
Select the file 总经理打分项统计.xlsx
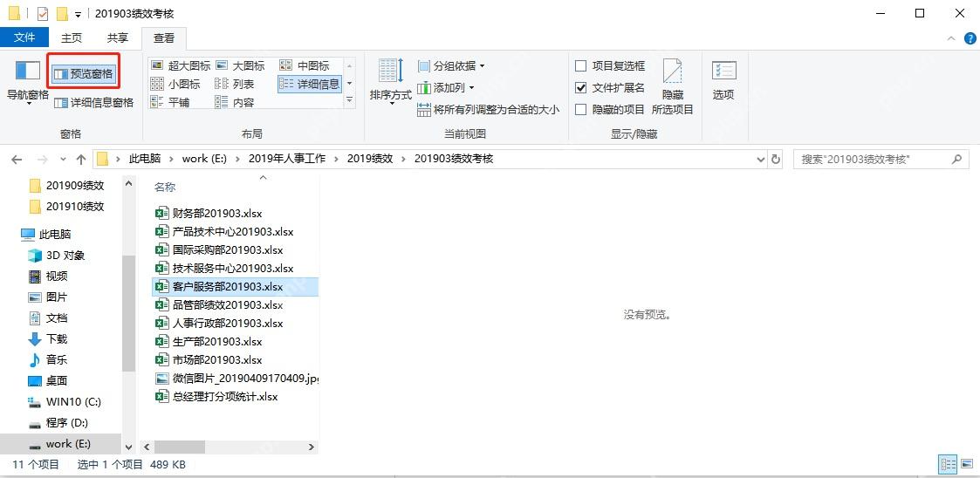(216, 396)
